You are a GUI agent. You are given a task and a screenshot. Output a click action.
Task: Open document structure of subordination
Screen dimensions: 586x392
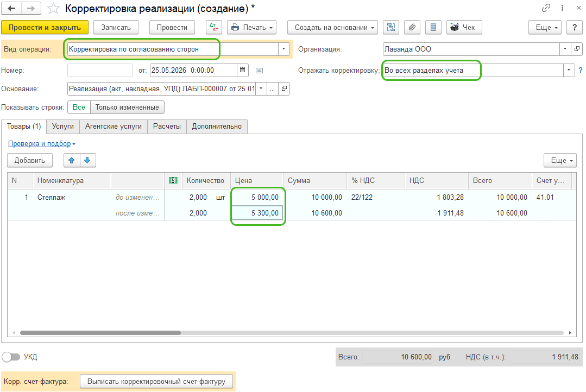point(391,27)
